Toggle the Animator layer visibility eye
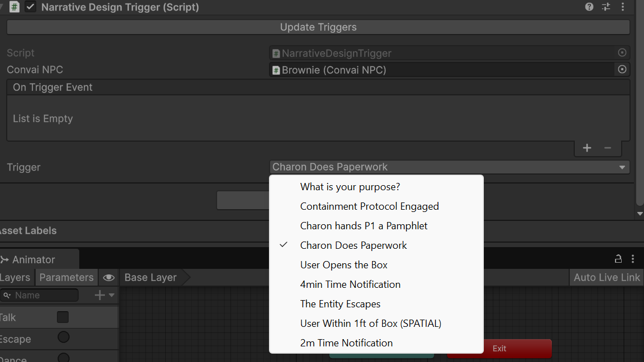Image resolution: width=644 pixels, height=362 pixels. [109, 278]
